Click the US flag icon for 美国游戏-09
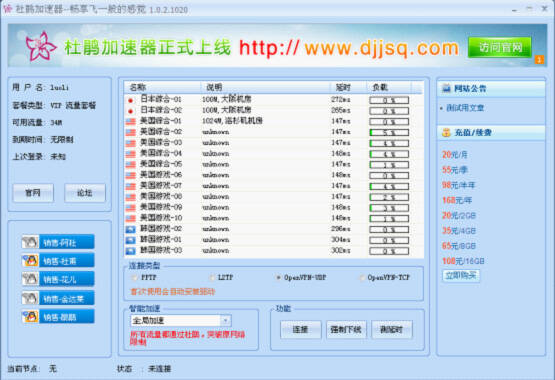The image size is (555, 380). (131, 208)
